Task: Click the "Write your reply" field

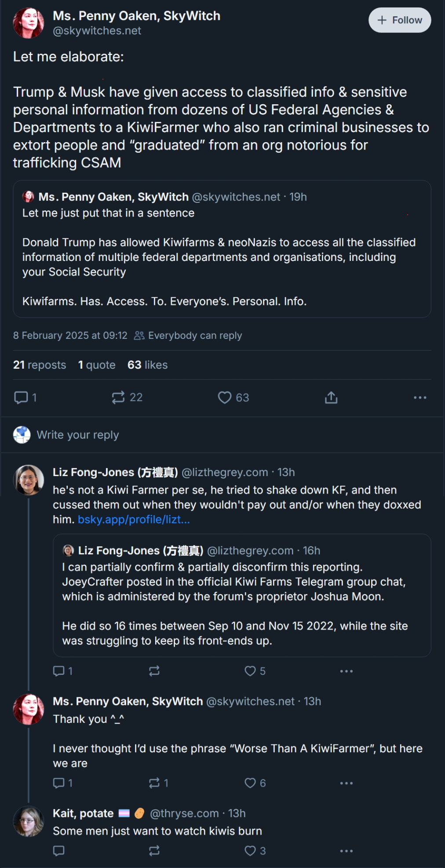Action: pyautogui.click(x=78, y=435)
